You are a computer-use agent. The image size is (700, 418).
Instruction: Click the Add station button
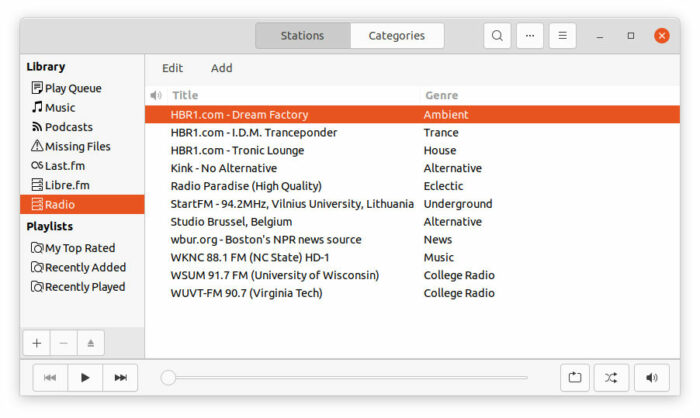221,68
